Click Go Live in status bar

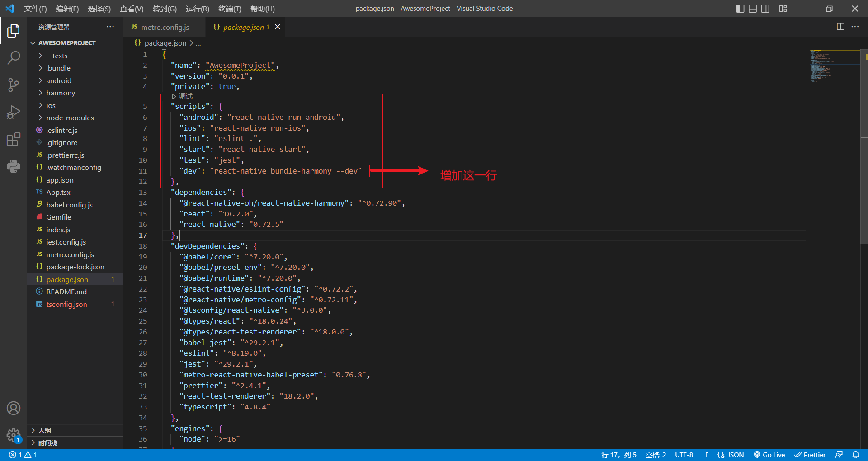point(769,455)
